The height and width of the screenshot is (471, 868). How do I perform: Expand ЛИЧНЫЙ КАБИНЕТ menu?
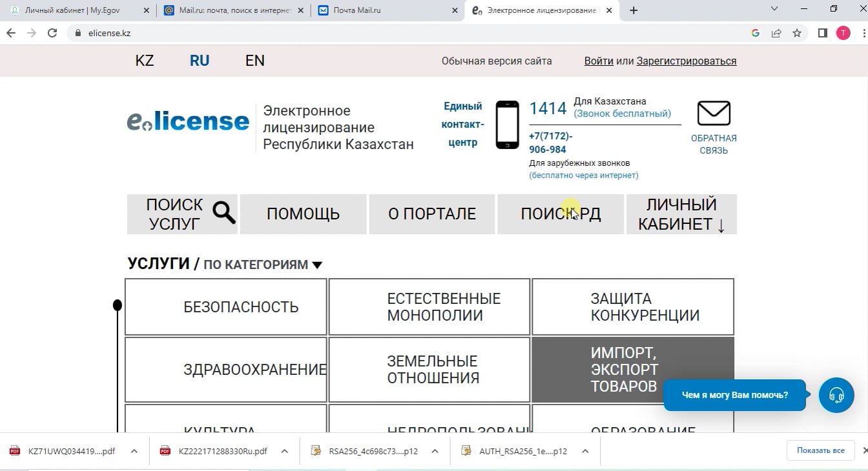coord(681,214)
